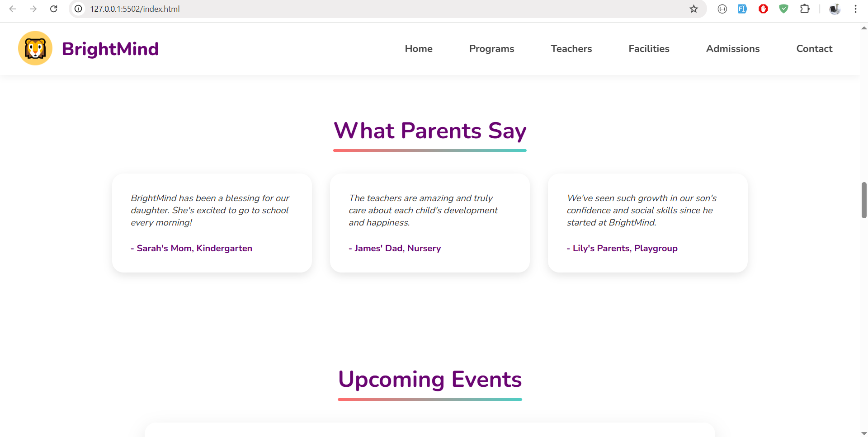868x437 pixels.
Task: Click the Admissions link
Action: click(732, 49)
